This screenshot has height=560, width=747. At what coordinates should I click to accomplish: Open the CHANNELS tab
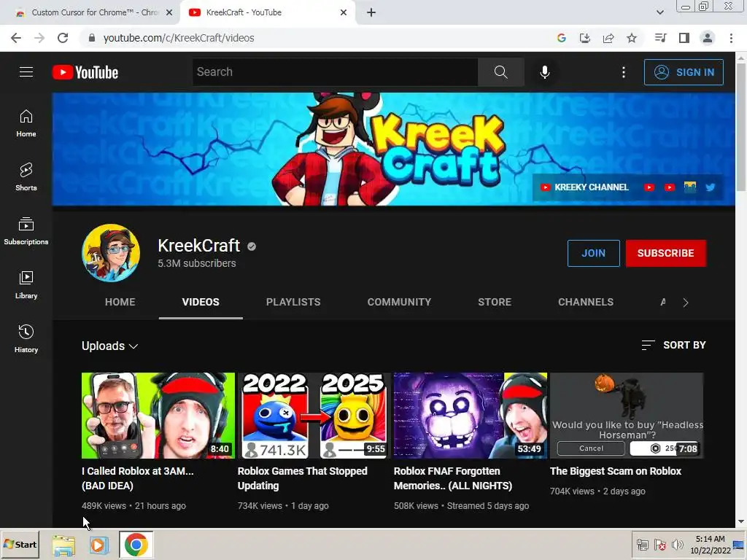(x=586, y=302)
